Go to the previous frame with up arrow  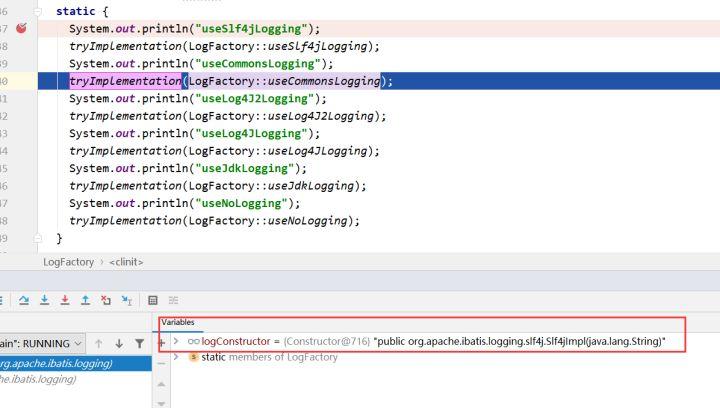(98, 343)
